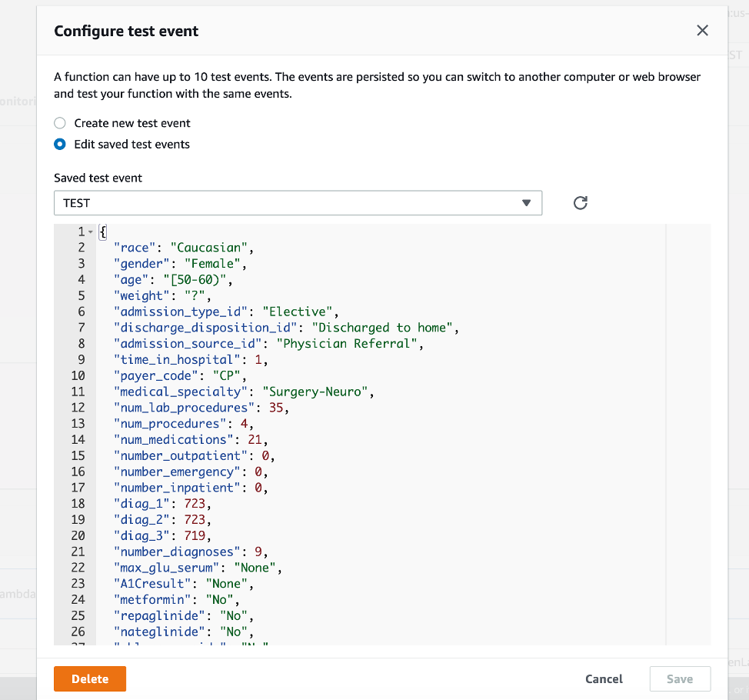The width and height of the screenshot is (749, 700).
Task: Click line number 21 in the gutter
Action: point(78,552)
